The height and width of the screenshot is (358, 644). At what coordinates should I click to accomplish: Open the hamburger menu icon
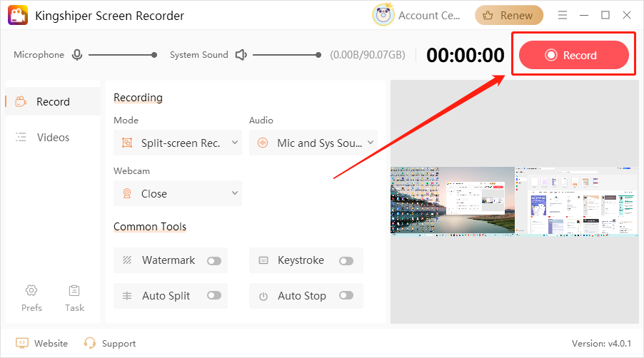coord(563,15)
